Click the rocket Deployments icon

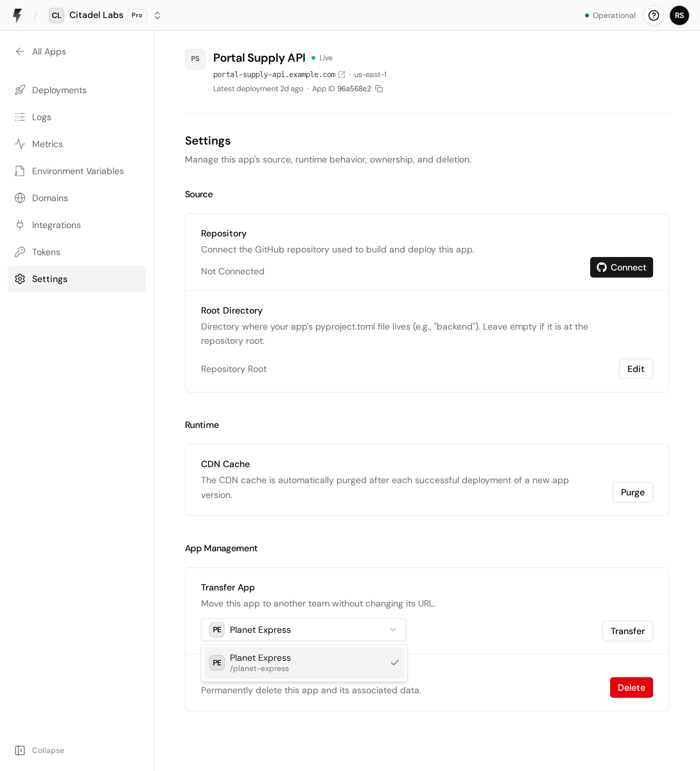pos(20,90)
